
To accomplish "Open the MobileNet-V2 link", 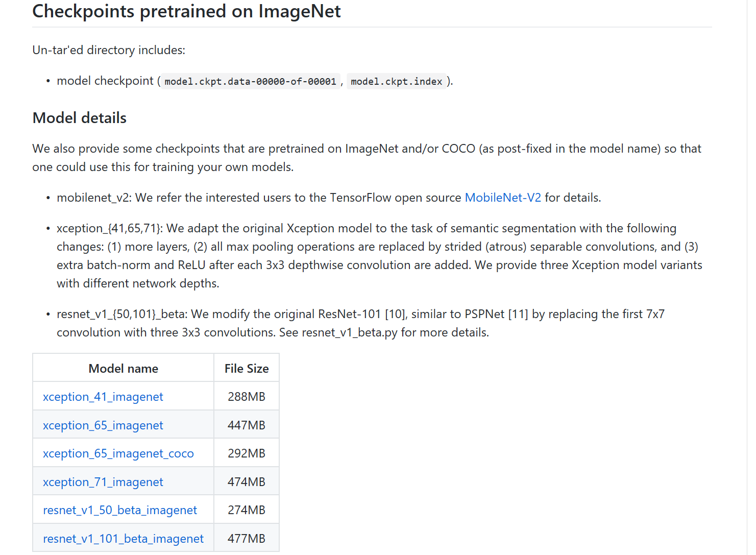I will 502,198.
